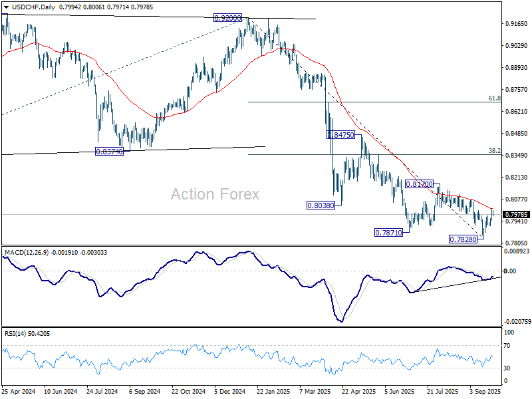
Task: Click the 21 Jul 2025 date label
Action: tap(443, 391)
